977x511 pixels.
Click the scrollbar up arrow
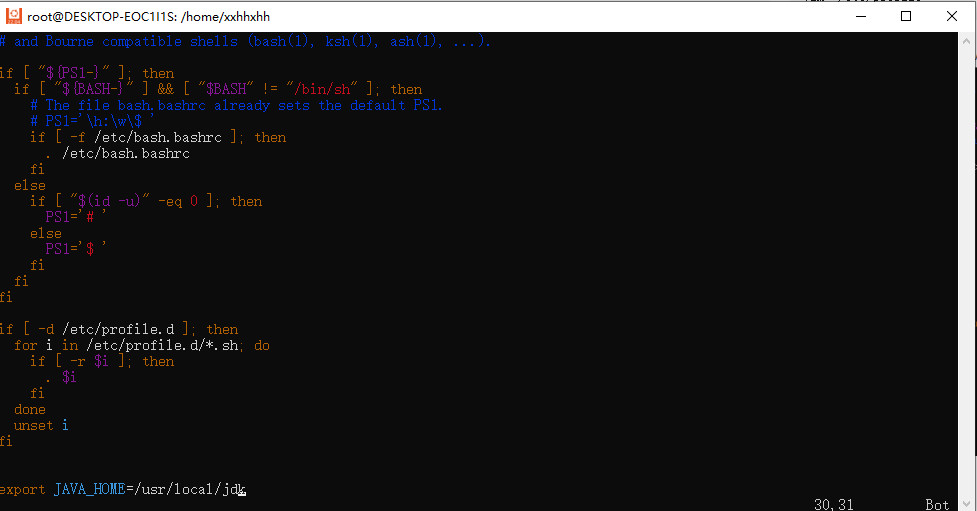tap(966, 41)
